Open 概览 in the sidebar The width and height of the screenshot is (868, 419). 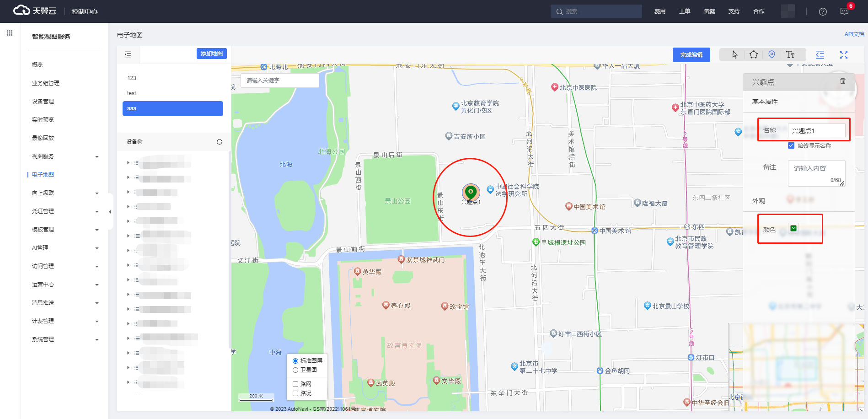tap(38, 65)
